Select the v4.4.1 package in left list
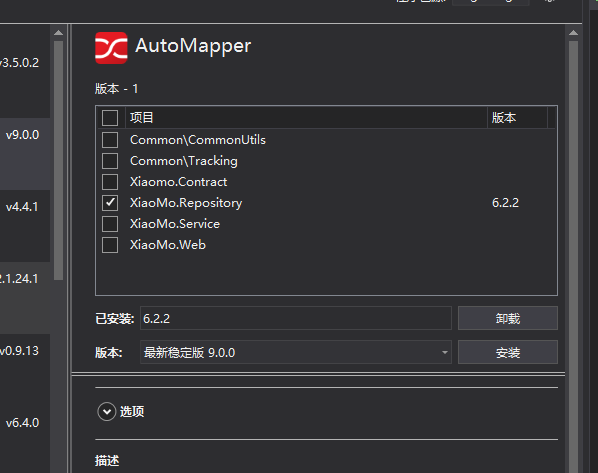The image size is (598, 473). pyautogui.click(x=25, y=225)
